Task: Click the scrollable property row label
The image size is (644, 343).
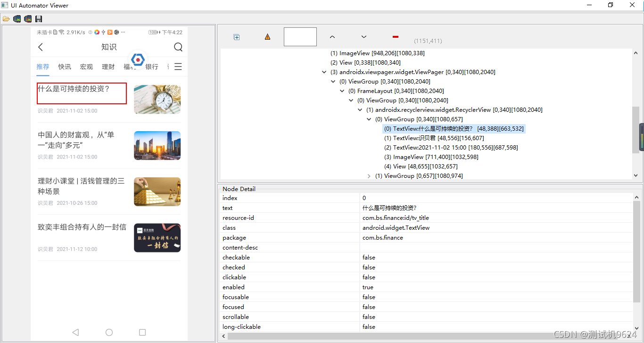Action: [x=236, y=317]
